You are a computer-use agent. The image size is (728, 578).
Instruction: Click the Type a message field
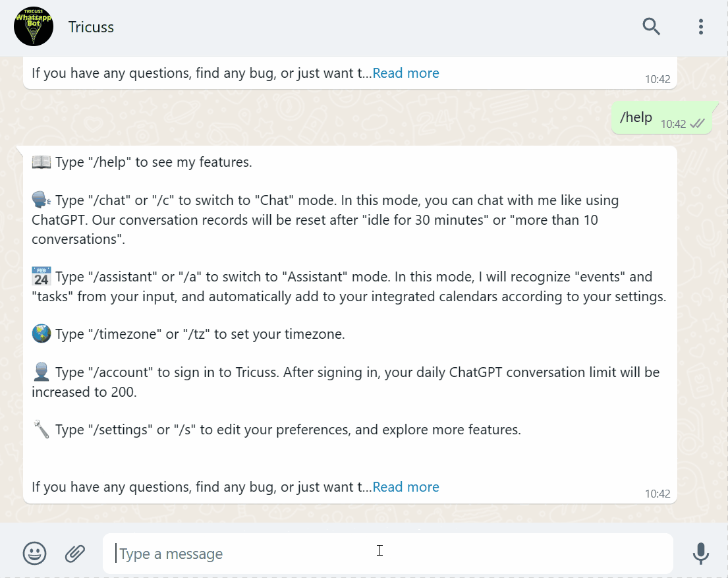[387, 554]
